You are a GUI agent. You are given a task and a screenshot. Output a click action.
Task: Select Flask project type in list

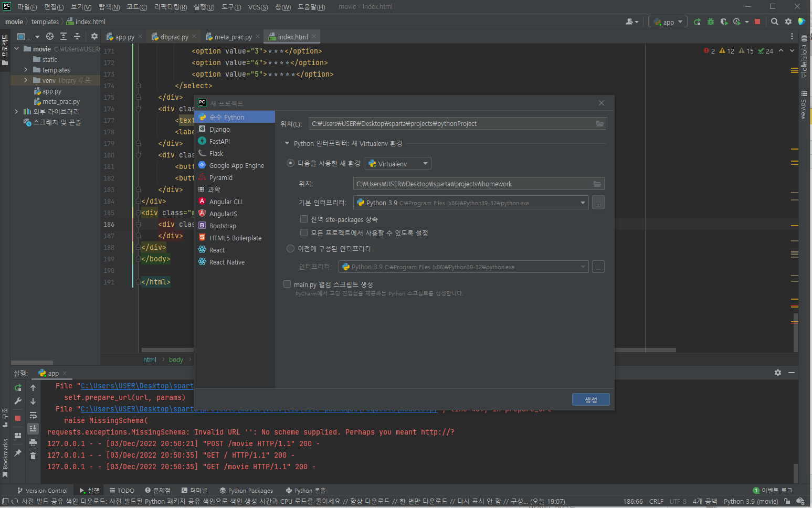(235, 153)
